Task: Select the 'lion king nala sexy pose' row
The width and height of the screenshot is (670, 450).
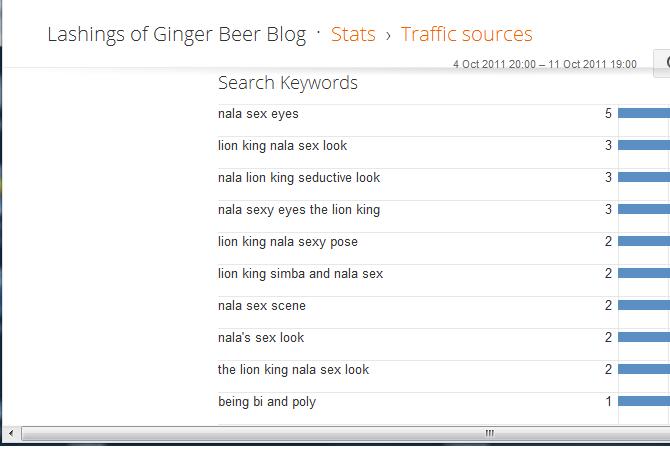Action: tap(287, 242)
